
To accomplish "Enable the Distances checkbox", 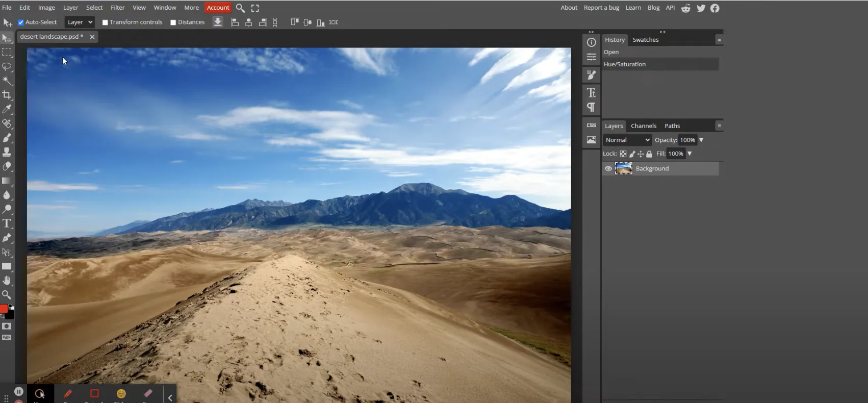I will pyautogui.click(x=173, y=22).
